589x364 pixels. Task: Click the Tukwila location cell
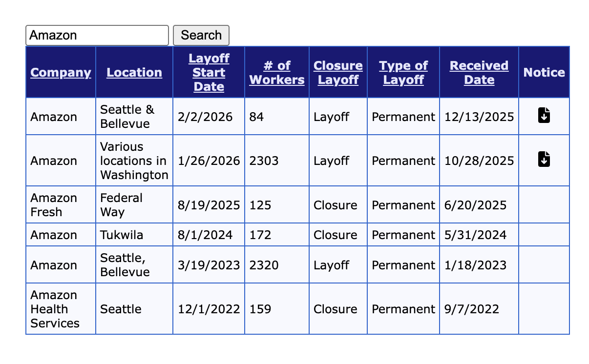(122, 235)
